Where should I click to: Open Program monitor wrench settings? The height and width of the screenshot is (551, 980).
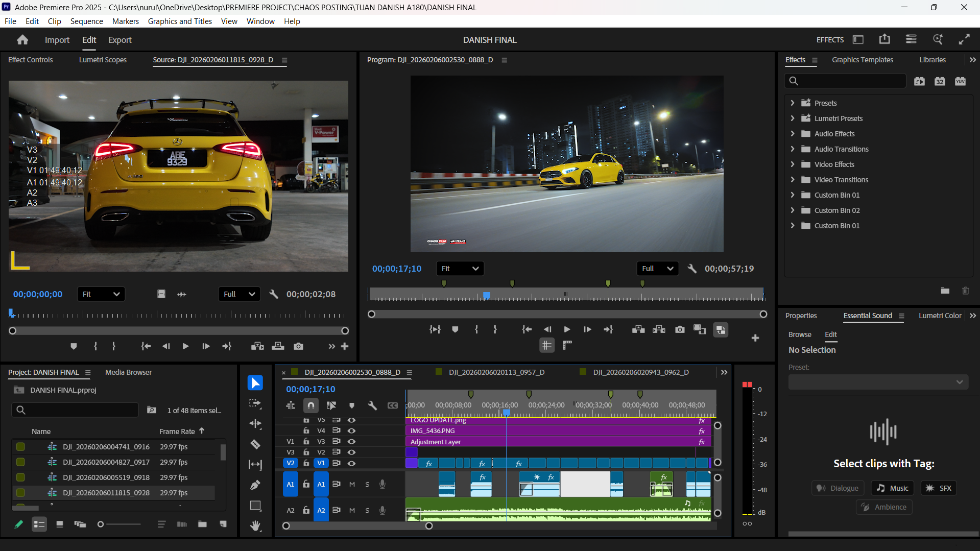692,269
